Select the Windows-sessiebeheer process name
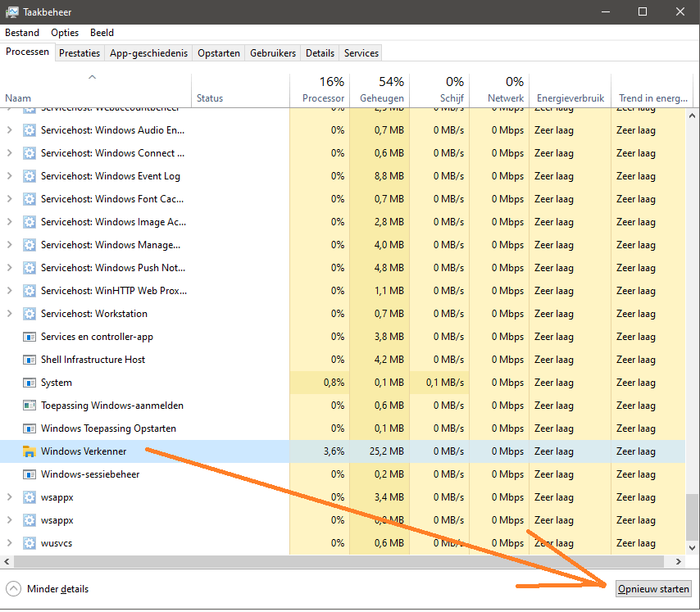Screen dimensions: 700x612 pyautogui.click(x=90, y=474)
